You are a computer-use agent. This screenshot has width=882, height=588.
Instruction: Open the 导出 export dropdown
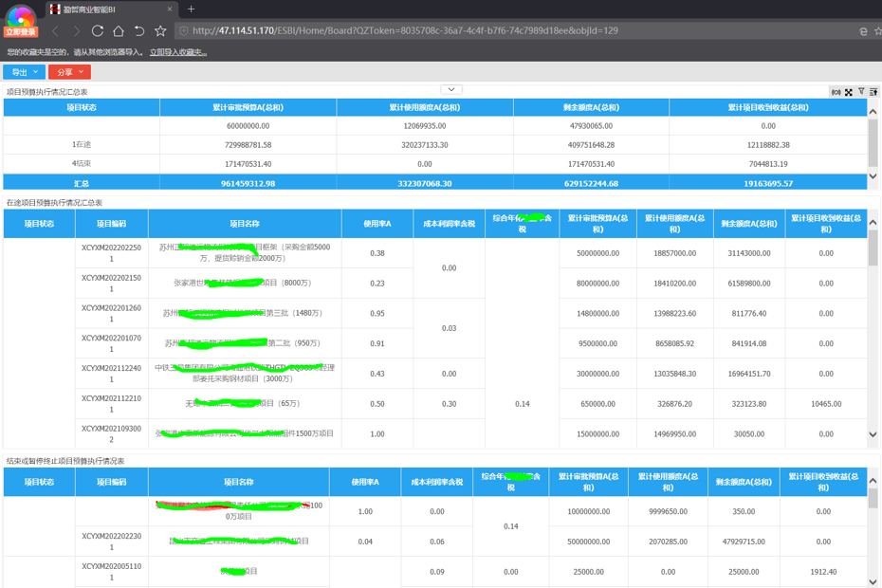[x=24, y=72]
